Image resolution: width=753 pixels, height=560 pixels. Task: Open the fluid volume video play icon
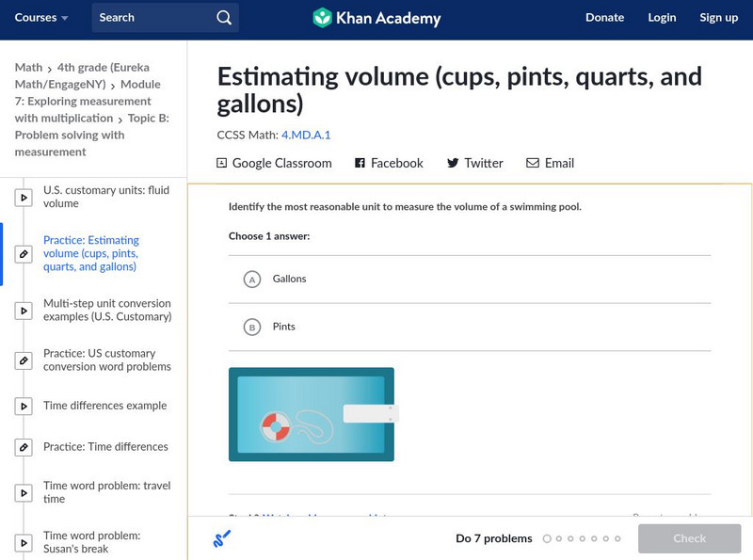click(24, 198)
